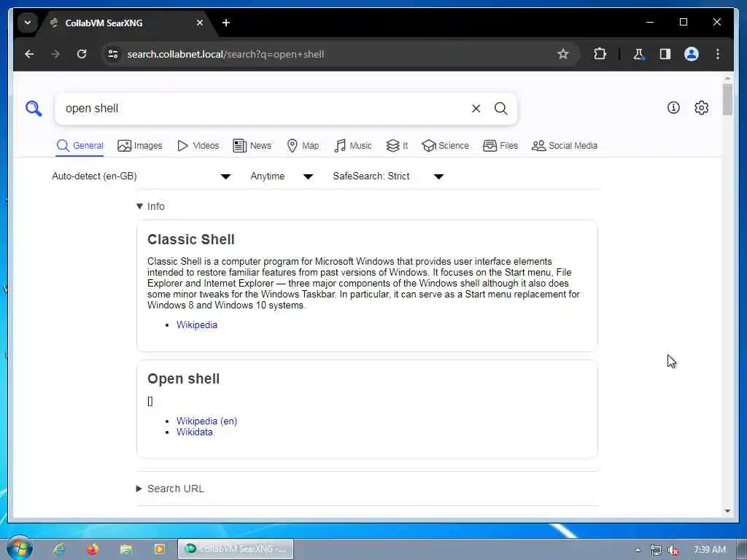Reload the current page
Viewport: 747px width, 560px height.
82,54
